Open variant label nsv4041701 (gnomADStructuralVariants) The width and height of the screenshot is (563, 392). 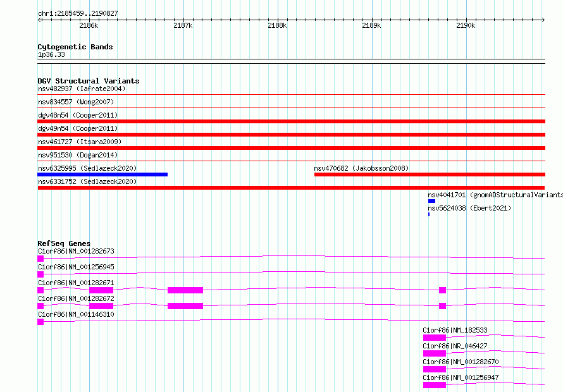[x=495, y=195]
